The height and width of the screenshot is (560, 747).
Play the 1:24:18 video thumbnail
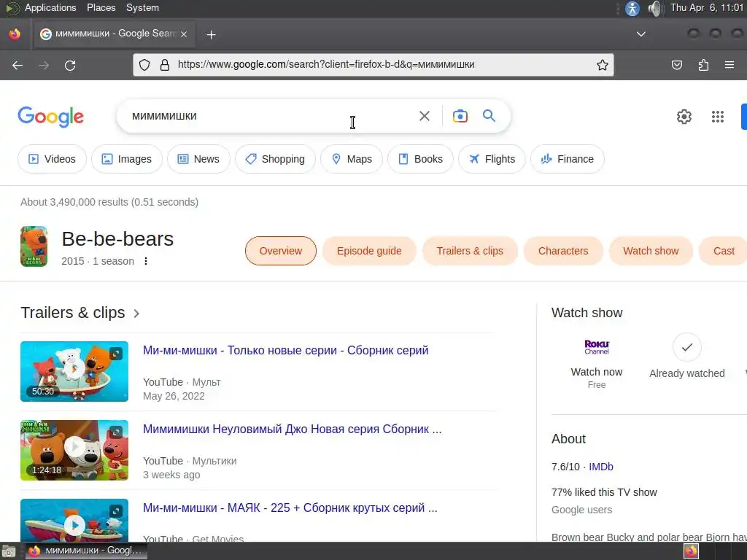(74, 450)
